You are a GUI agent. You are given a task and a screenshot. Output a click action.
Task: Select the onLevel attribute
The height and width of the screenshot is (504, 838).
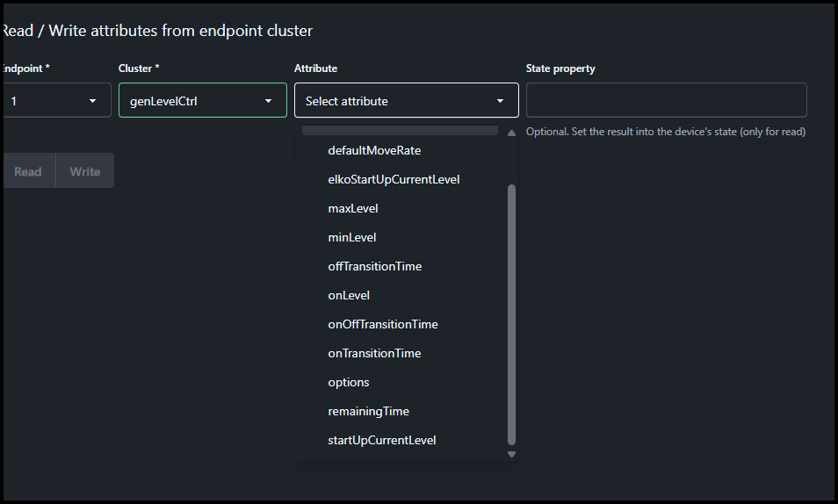(x=349, y=295)
